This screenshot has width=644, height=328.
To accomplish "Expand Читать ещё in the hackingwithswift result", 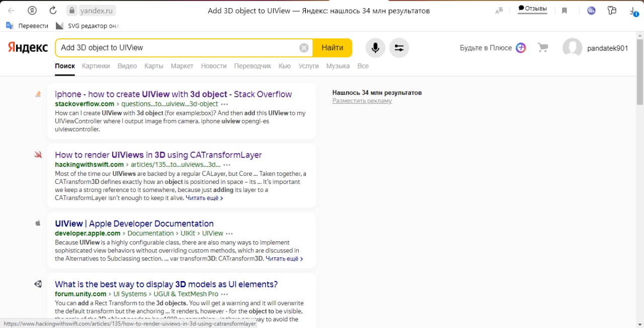I will click(x=204, y=198).
